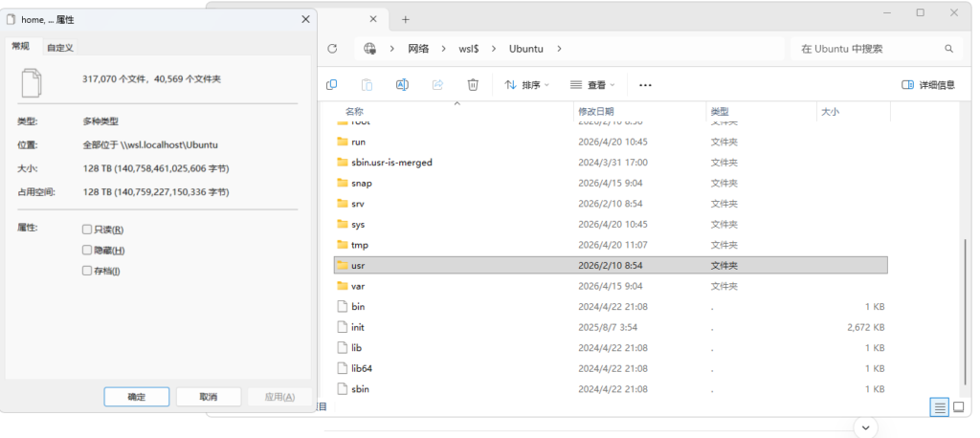Expand the 排序 sort dropdown
Viewport: 980px width, 438px height.
(x=526, y=85)
